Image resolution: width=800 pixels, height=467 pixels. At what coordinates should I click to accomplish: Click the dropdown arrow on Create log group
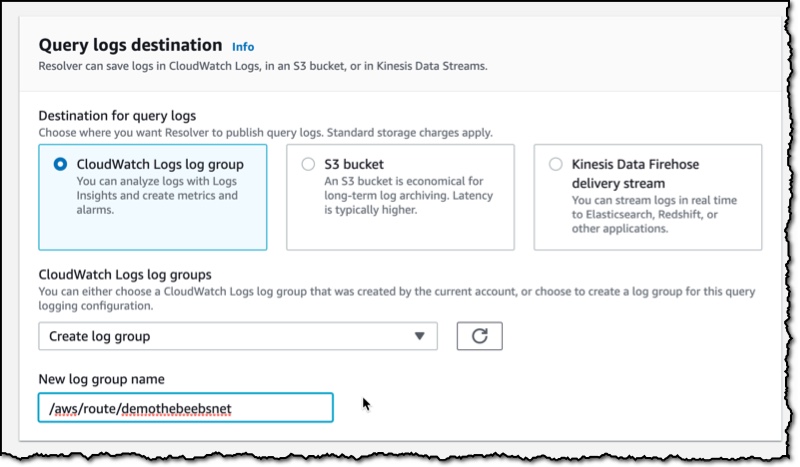point(419,336)
